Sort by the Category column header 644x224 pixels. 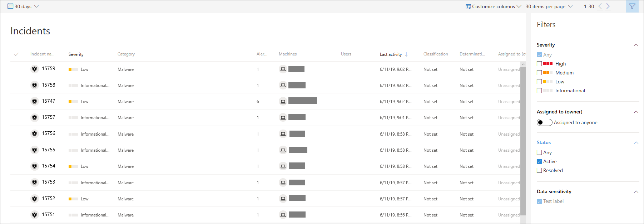[126, 54]
